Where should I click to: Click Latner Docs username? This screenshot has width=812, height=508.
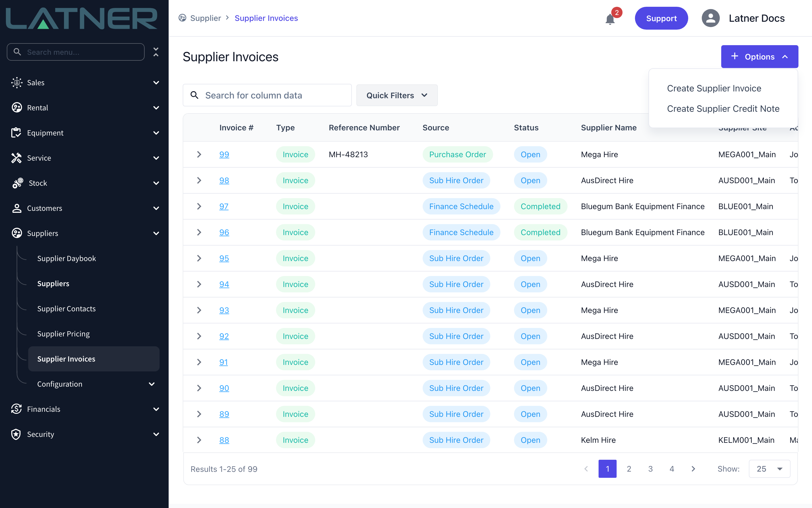pos(757,18)
